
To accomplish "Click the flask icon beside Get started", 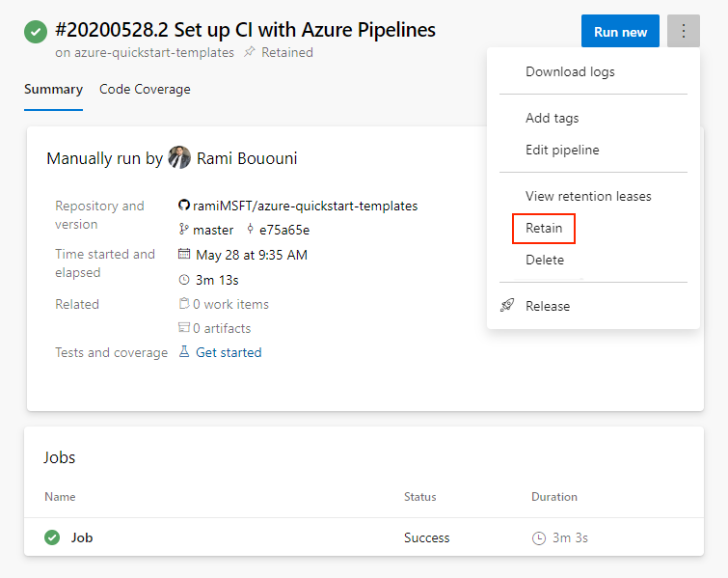I will (x=184, y=352).
